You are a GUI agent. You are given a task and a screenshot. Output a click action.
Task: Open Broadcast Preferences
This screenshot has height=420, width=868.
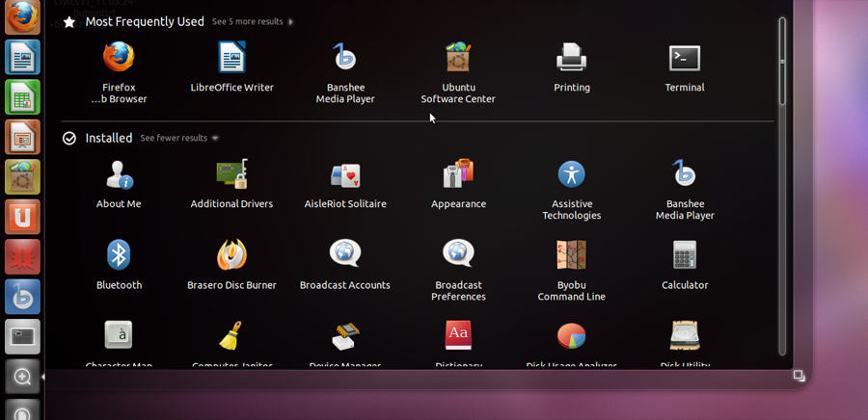tap(458, 271)
